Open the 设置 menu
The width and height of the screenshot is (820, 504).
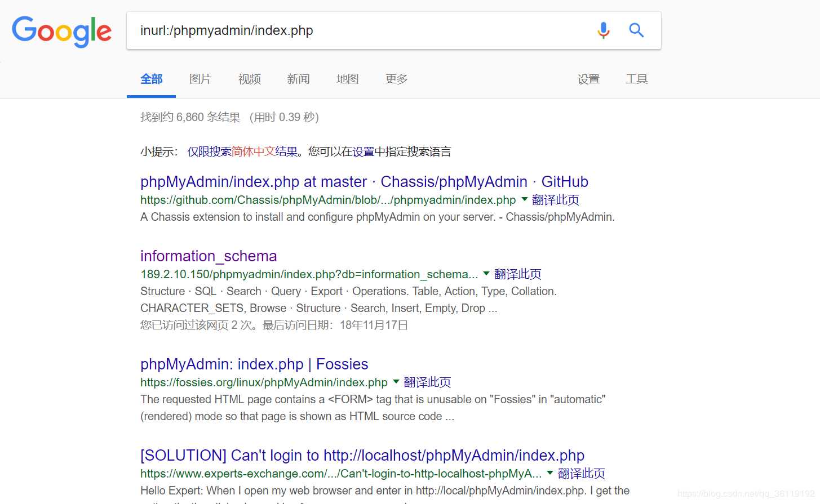pyautogui.click(x=588, y=79)
